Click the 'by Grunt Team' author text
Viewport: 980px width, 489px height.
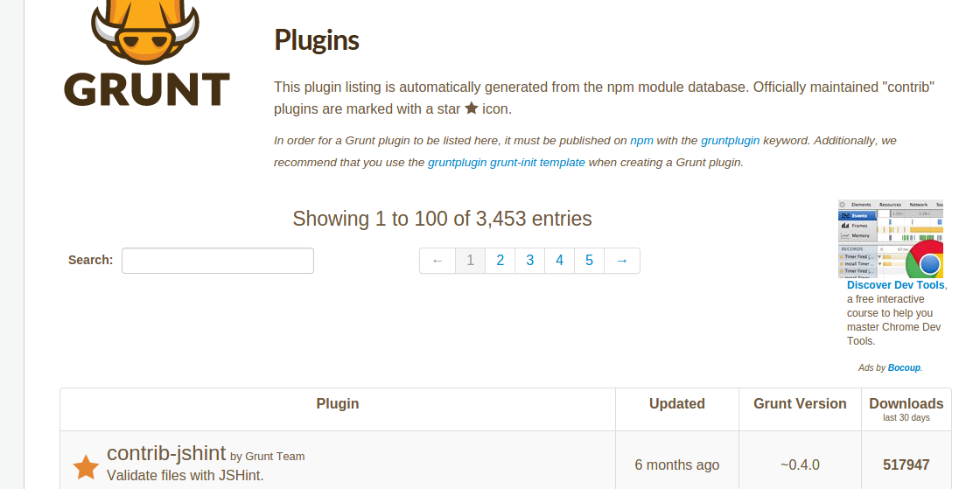click(268, 457)
